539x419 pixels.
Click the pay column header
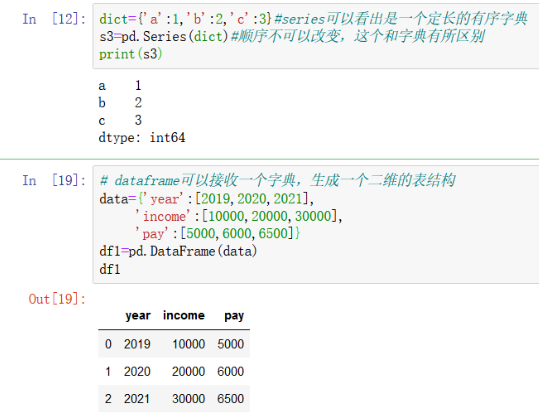[234, 316]
